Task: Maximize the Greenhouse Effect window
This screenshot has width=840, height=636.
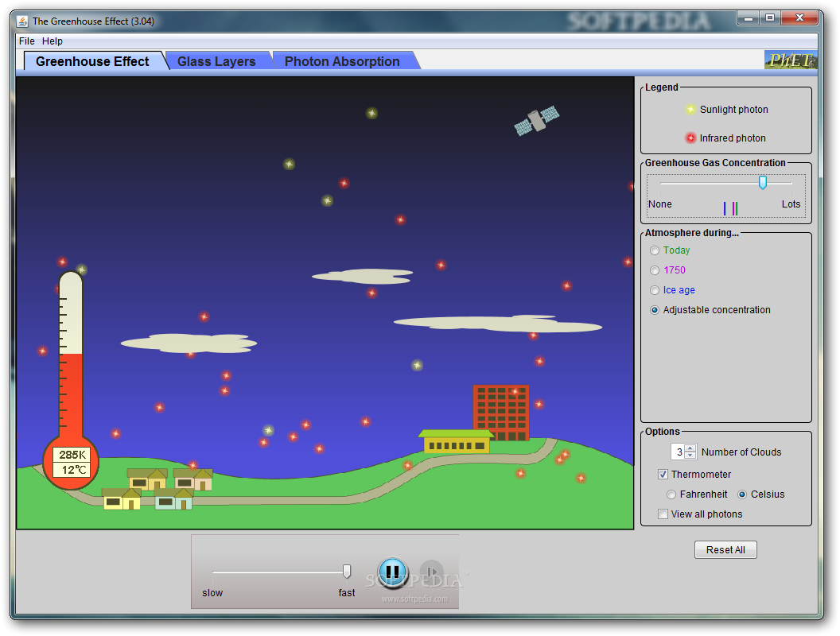Action: pos(770,18)
